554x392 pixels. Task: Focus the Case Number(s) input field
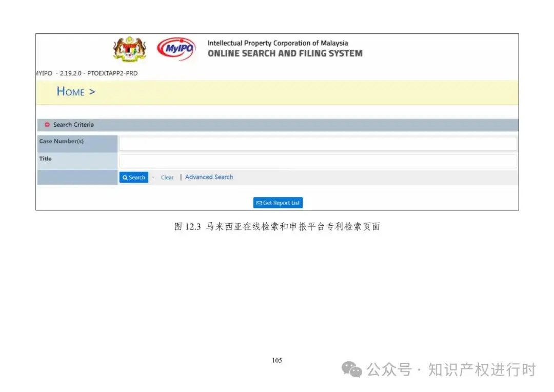point(318,144)
